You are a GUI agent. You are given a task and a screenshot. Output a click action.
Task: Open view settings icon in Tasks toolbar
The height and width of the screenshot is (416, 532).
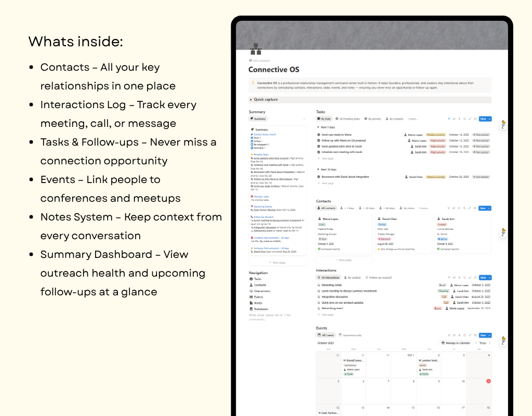tap(475, 119)
